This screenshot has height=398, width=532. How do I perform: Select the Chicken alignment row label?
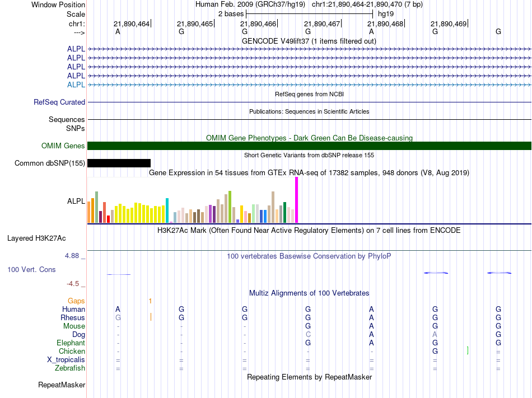click(x=72, y=352)
